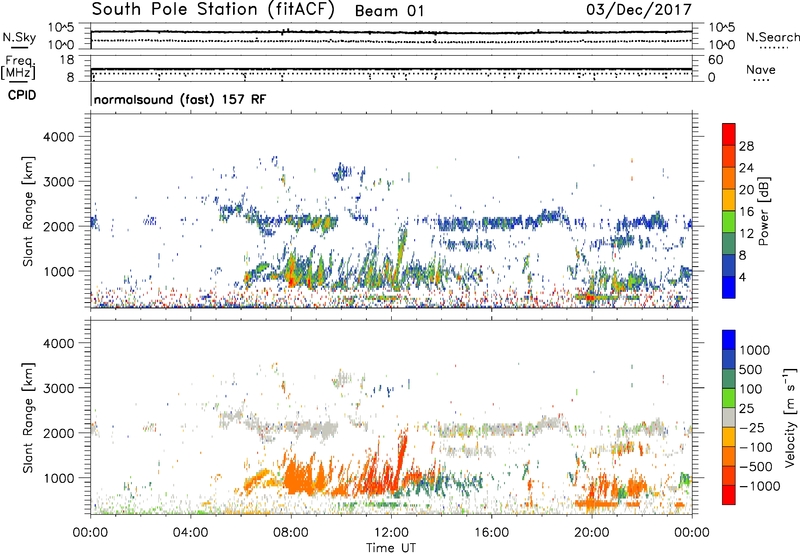800x554 pixels.
Task: Pick the 16–20 dB yellow power swatch
Action: (729, 200)
